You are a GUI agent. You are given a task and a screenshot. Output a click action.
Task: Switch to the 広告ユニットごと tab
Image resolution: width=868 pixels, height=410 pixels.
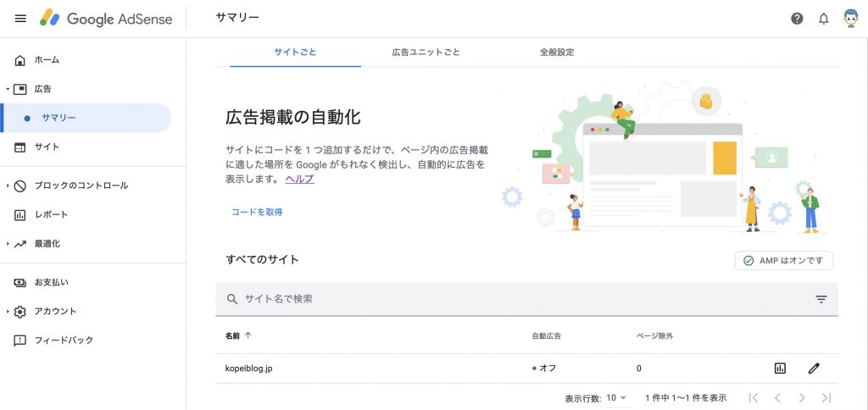tap(426, 53)
